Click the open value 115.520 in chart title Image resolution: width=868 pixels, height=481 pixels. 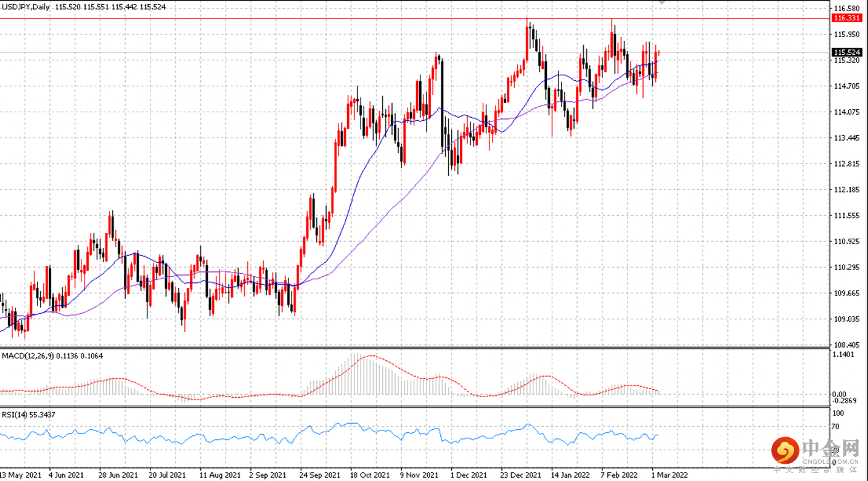point(67,6)
